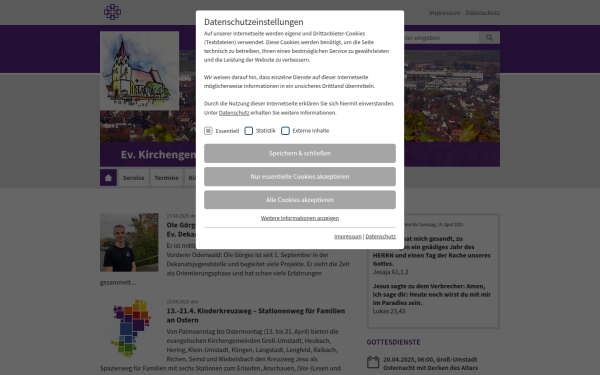
Task: Open the Termine menu item
Action: (166, 178)
